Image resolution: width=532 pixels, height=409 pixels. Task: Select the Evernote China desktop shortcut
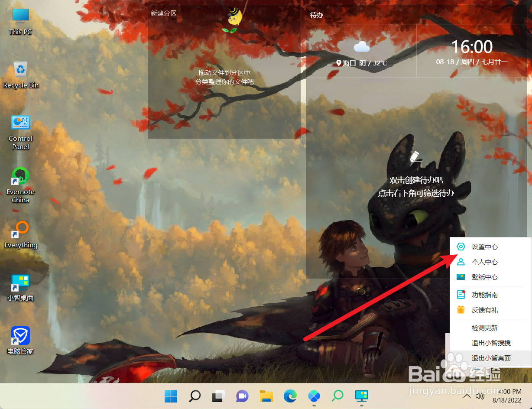20,185
